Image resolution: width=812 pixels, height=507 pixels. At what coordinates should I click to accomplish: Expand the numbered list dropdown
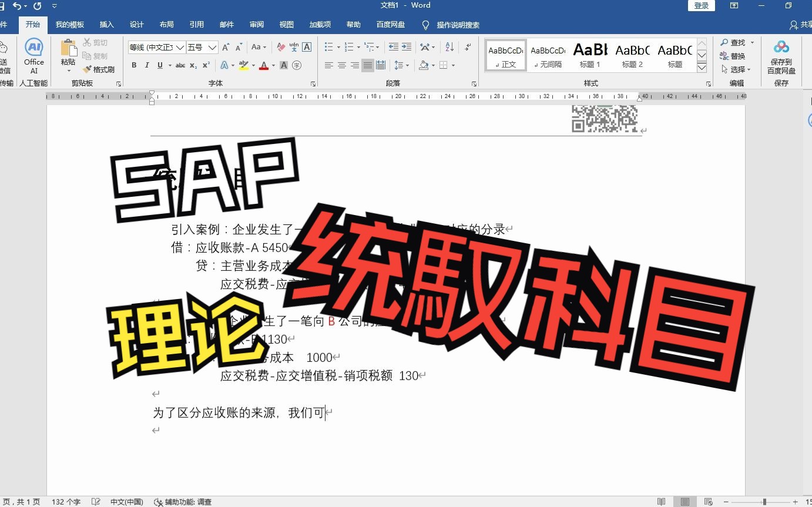pyautogui.click(x=358, y=47)
